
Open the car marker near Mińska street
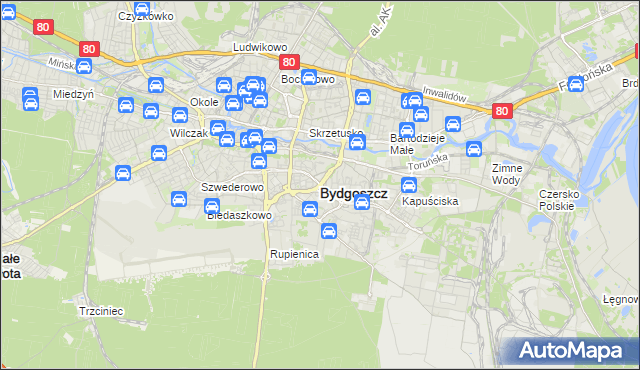pyautogui.click(x=84, y=66)
